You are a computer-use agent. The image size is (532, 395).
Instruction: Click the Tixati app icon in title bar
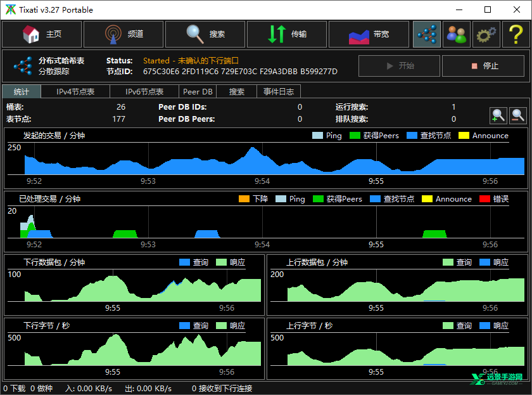tap(11, 10)
